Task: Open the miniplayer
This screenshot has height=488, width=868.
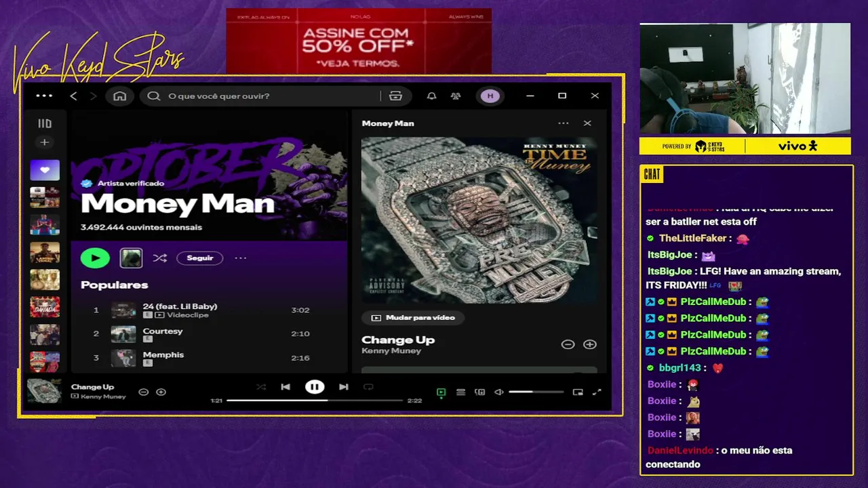Action: (x=578, y=392)
